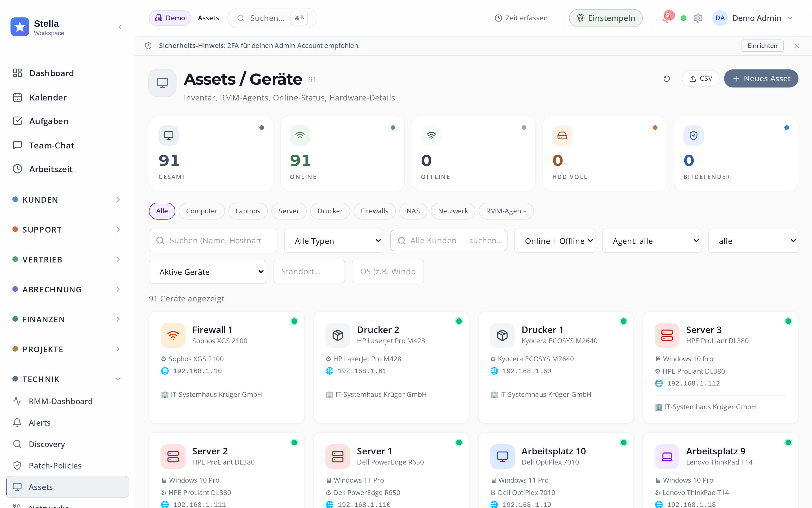
Task: Click the Server 3 device icon
Action: click(667, 335)
